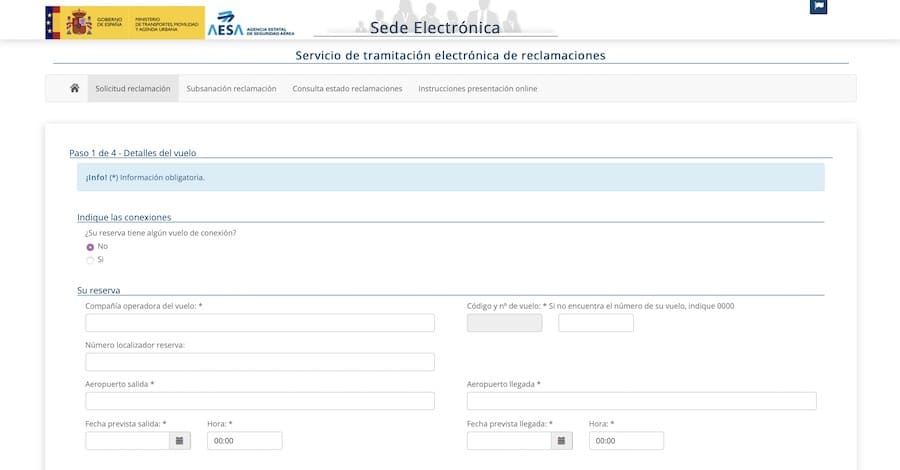Click the flight number input field
The image size is (900, 470).
(x=596, y=323)
